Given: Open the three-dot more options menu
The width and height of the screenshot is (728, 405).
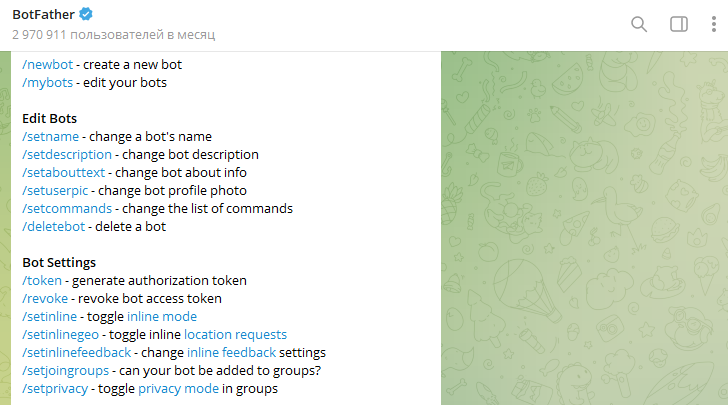Looking at the screenshot, I should [714, 24].
